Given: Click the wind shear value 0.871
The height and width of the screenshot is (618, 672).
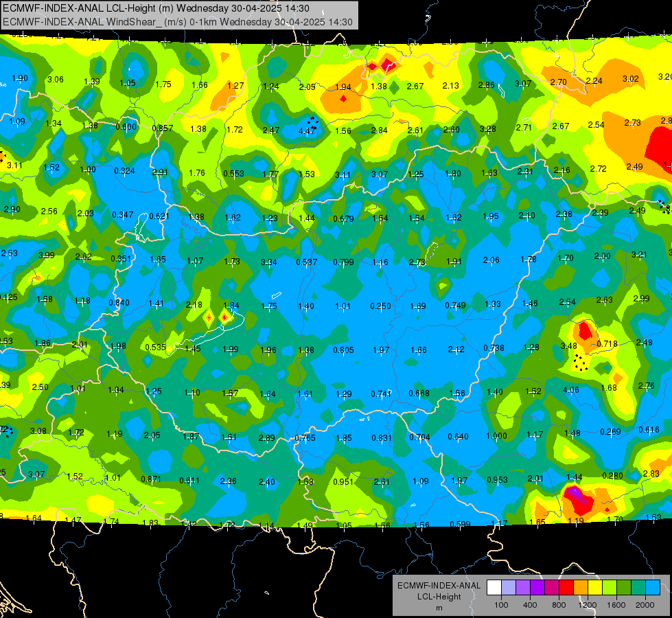Looking at the screenshot, I should point(151,479).
